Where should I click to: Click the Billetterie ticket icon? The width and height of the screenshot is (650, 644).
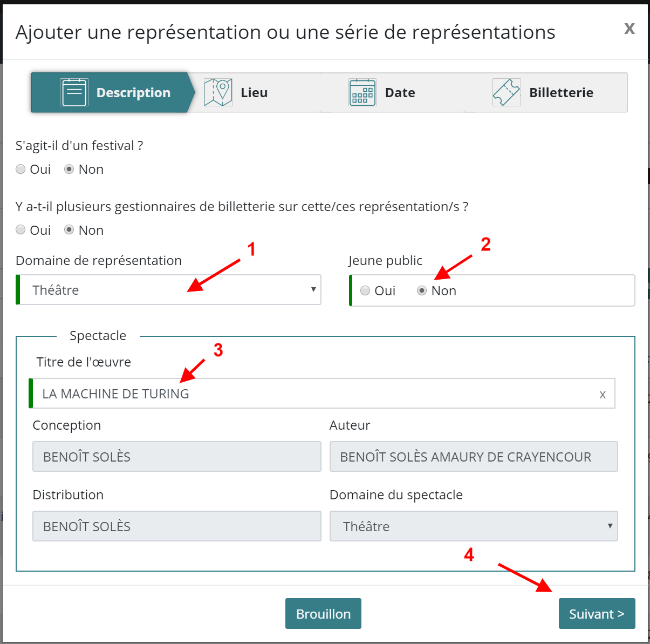(507, 92)
